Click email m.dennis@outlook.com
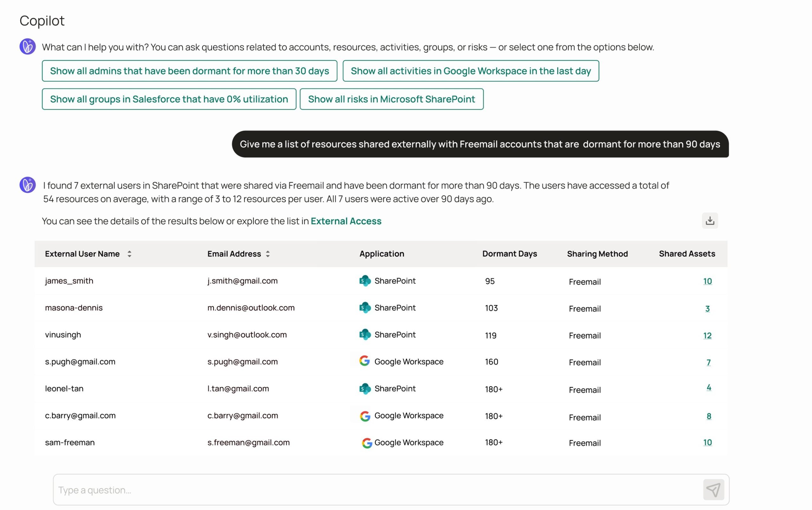812x510 pixels. pyautogui.click(x=251, y=308)
